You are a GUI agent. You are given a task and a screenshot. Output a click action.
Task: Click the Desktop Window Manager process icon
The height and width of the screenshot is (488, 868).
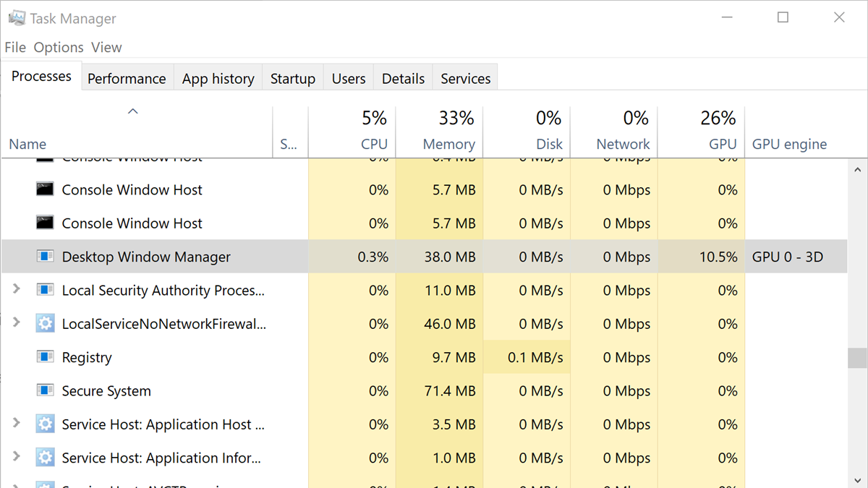(45, 257)
